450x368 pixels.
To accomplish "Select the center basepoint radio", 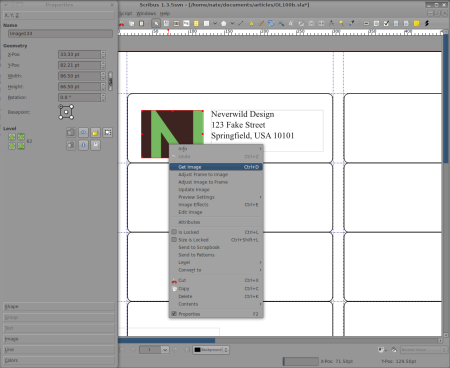I will [x=66, y=112].
